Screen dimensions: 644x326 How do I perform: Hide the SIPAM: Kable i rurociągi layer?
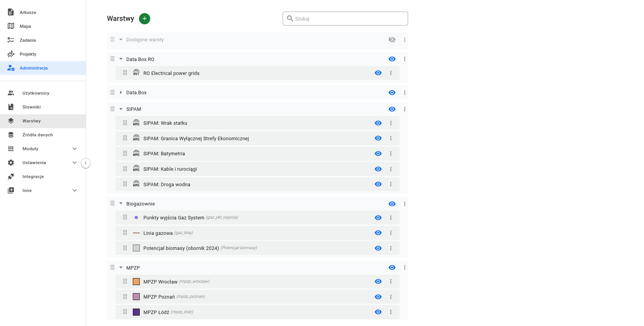pos(378,169)
